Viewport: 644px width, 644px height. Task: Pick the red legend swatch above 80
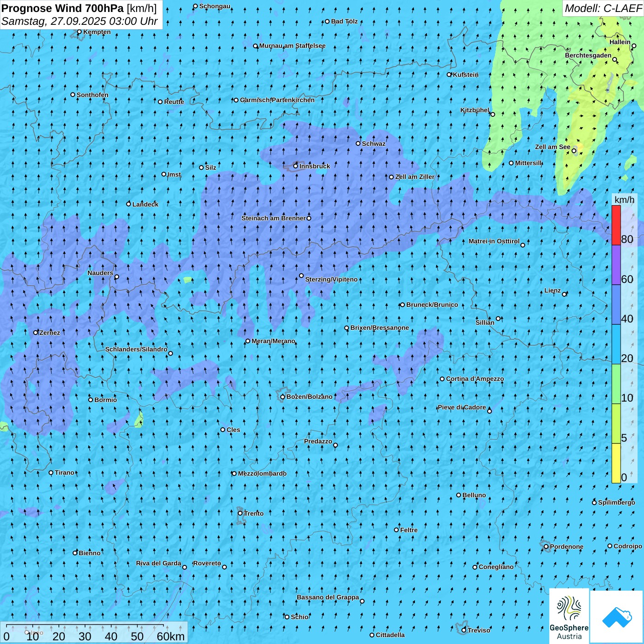pyautogui.click(x=616, y=225)
